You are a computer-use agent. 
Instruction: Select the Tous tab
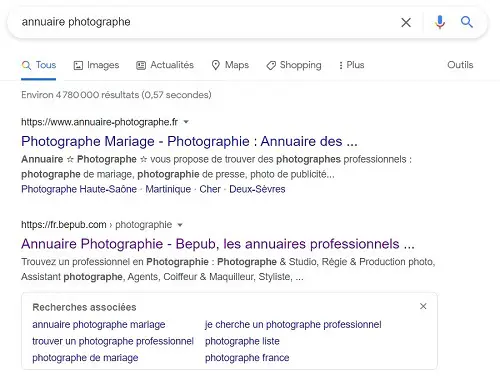tap(39, 65)
